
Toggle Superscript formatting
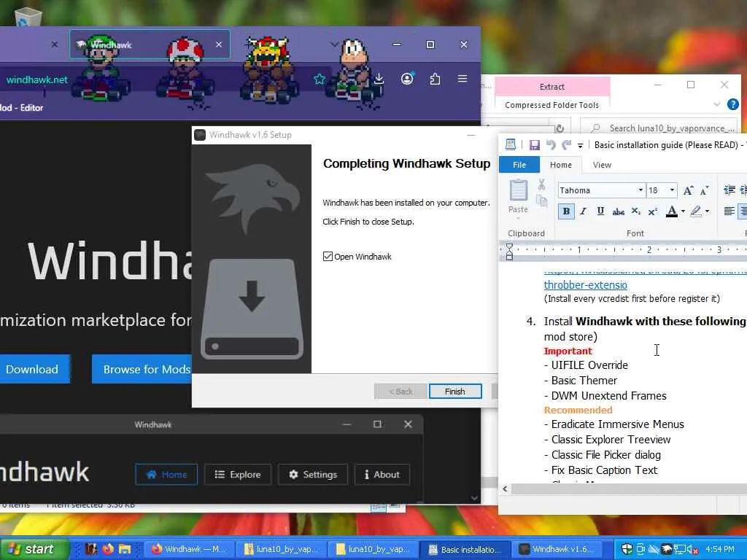point(653,211)
